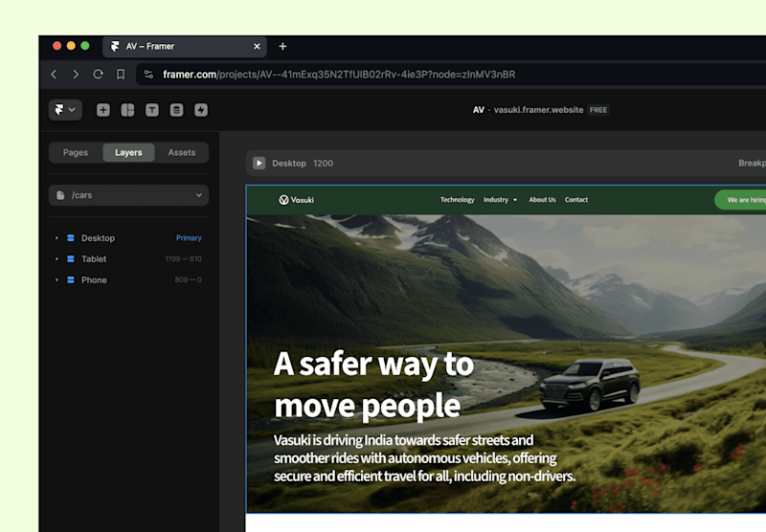Click the page file icon in /cars selector
The width and height of the screenshot is (766, 532).
(60, 195)
